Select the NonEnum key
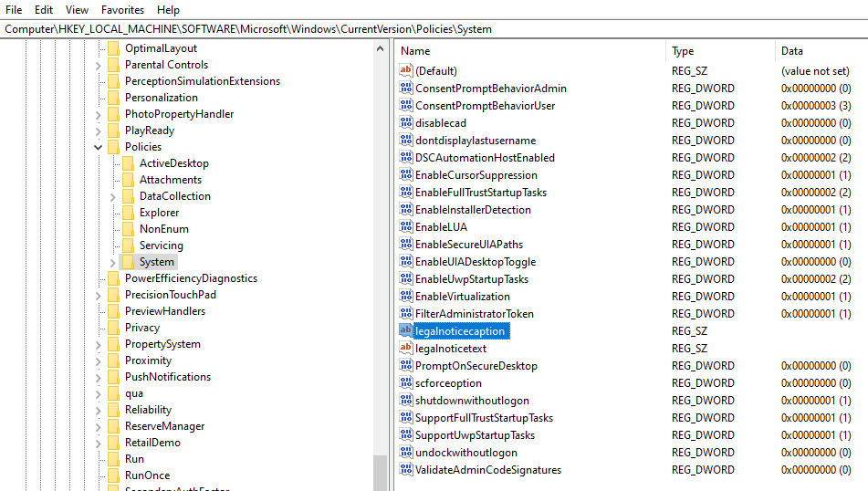The image size is (868, 491). [x=164, y=229]
